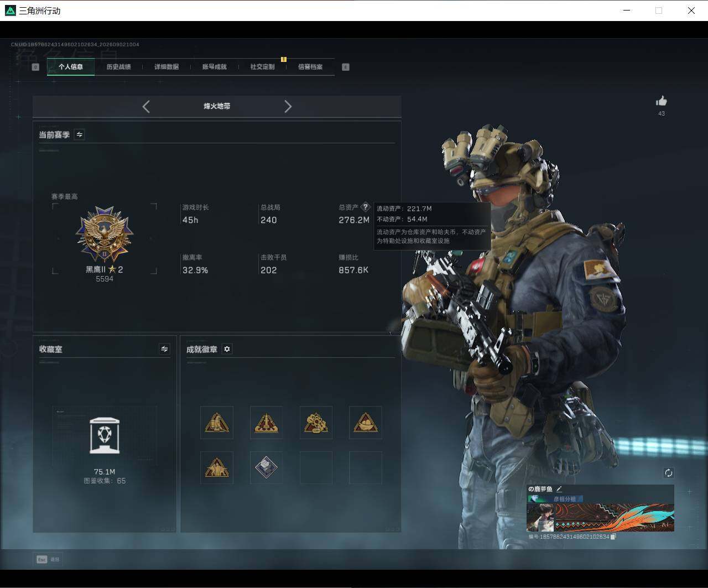Select the backpack soldier achievement badge

coord(217,423)
